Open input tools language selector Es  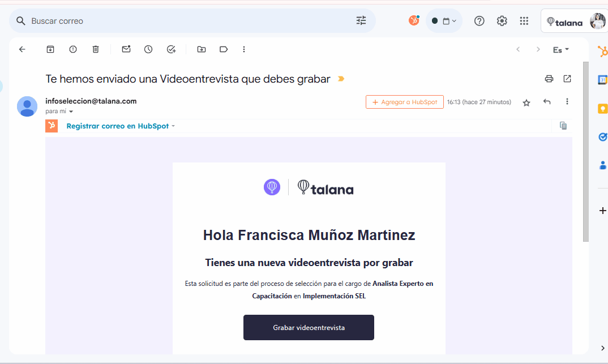(560, 50)
